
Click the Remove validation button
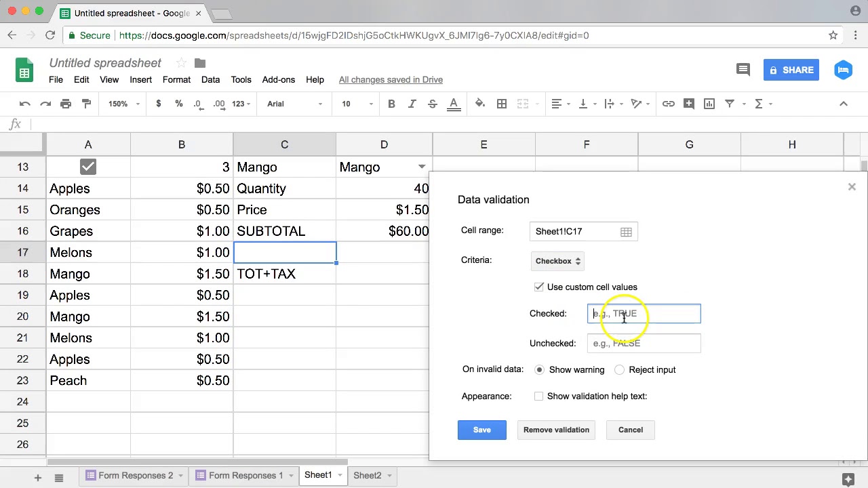click(556, 430)
